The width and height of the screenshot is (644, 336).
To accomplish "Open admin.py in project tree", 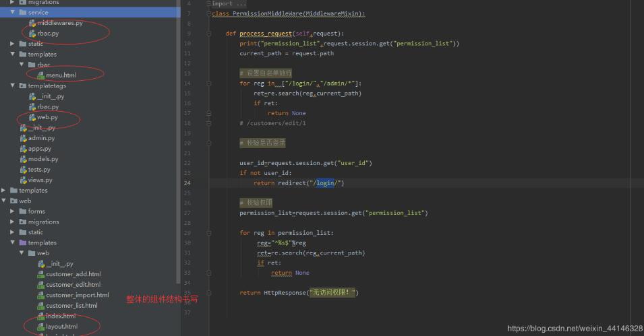I will (x=41, y=138).
